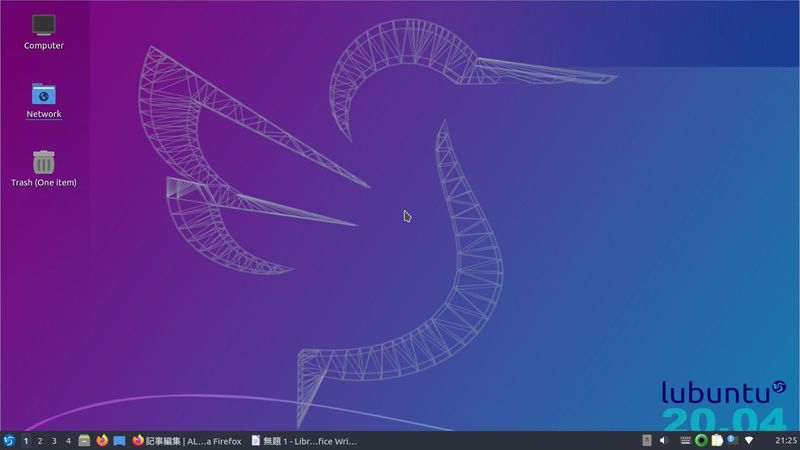Select the Trash (One item) desktop icon
Image resolution: width=800 pixels, height=450 pixels.
coord(43,168)
